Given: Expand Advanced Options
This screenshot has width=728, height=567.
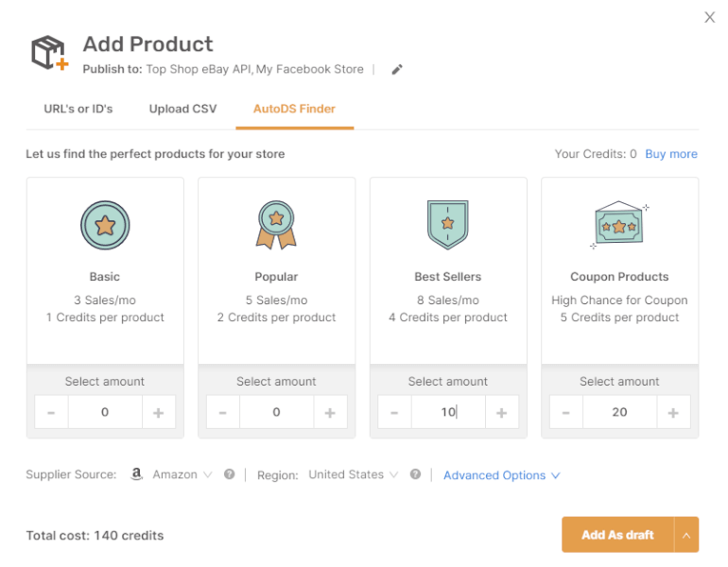Looking at the screenshot, I should pyautogui.click(x=501, y=475).
